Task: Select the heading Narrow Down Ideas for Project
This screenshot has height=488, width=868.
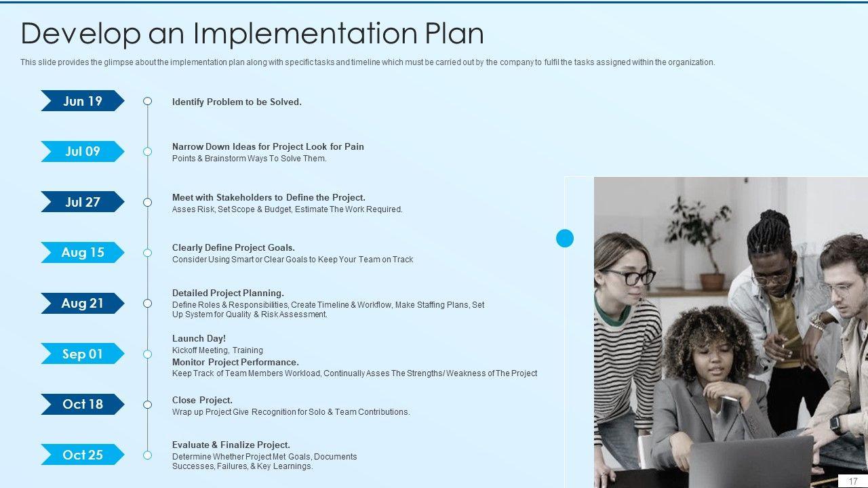Action: click(x=268, y=146)
